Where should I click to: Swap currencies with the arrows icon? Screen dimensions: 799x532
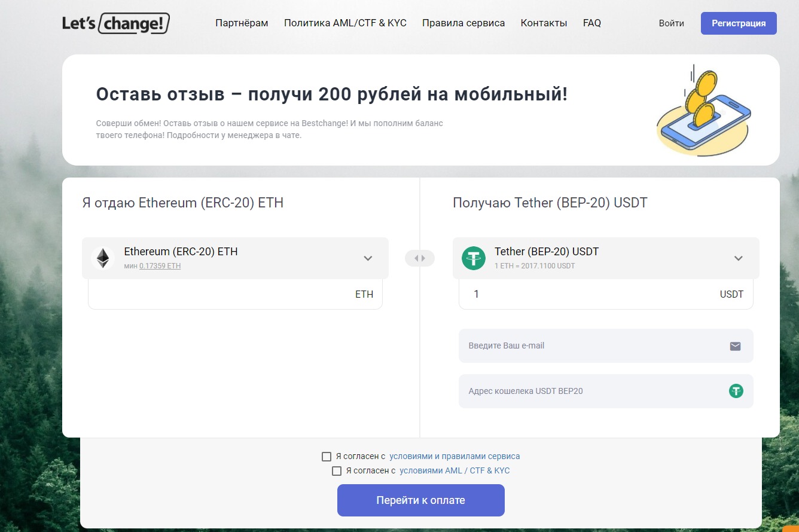420,258
